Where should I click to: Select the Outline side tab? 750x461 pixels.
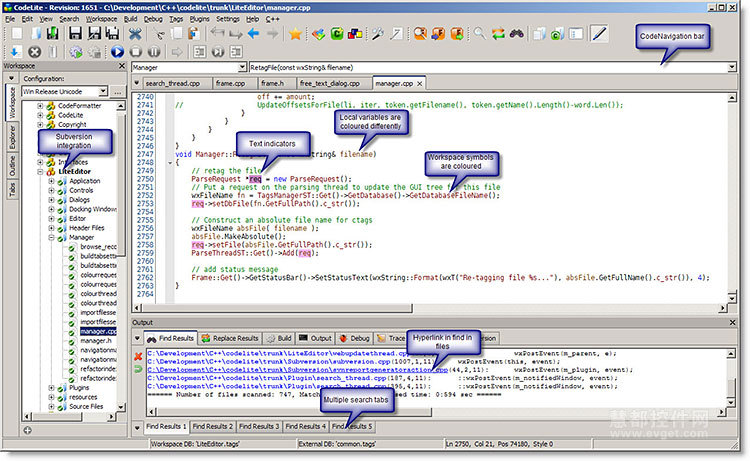(12, 165)
